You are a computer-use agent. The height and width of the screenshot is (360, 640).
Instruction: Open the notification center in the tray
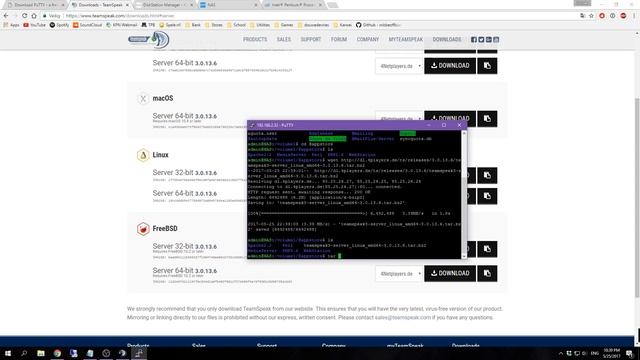pyautogui.click(x=630, y=353)
